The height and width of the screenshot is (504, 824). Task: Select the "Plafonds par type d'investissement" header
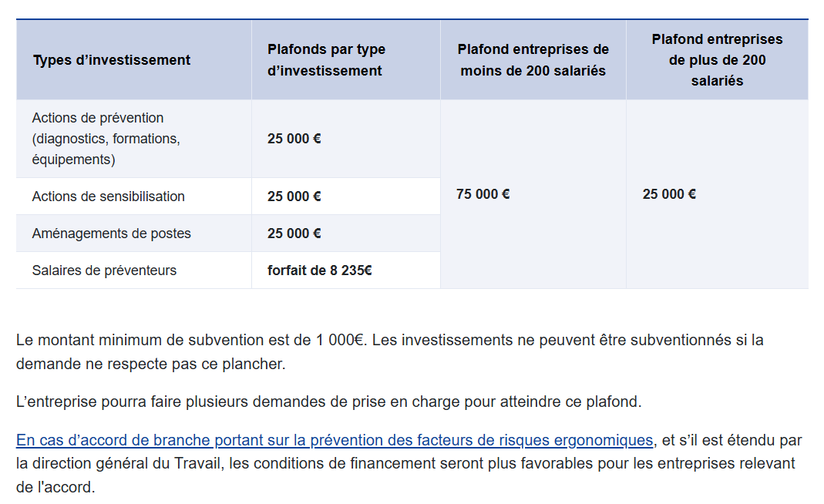pyautogui.click(x=326, y=60)
